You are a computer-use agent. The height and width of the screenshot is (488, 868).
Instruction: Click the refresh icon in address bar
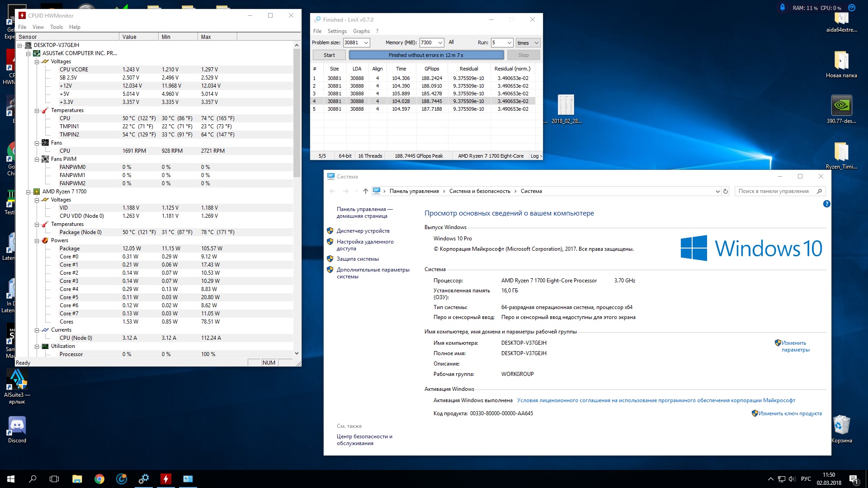(726, 191)
